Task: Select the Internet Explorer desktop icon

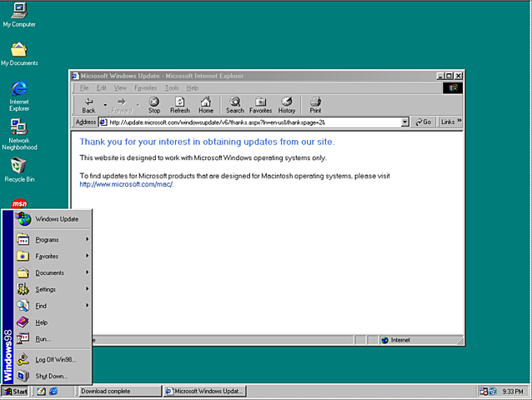Action: pos(19,88)
